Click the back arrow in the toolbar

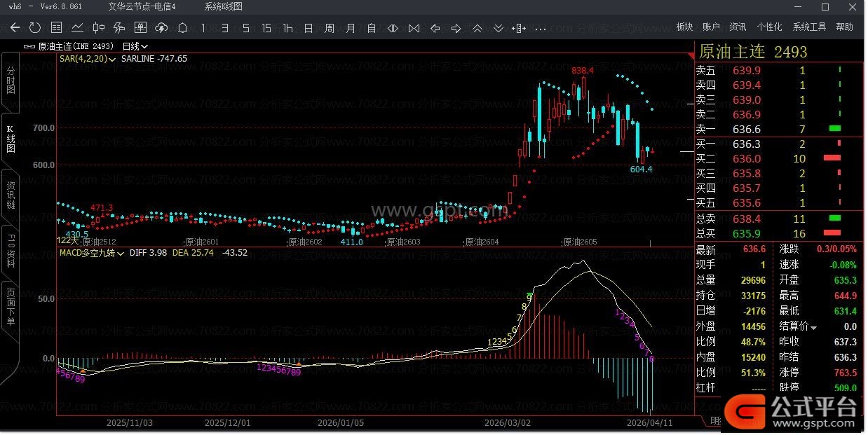pos(15,28)
